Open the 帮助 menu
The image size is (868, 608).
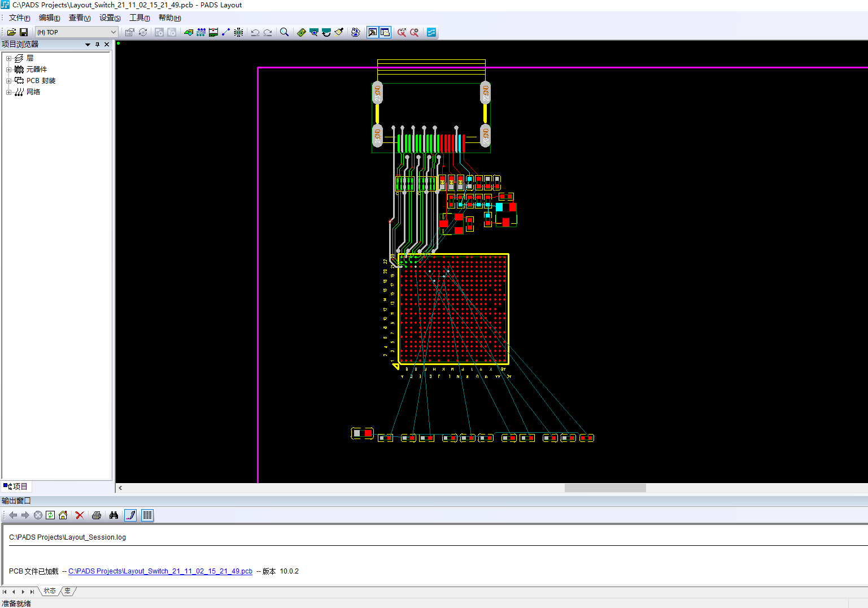coord(169,18)
